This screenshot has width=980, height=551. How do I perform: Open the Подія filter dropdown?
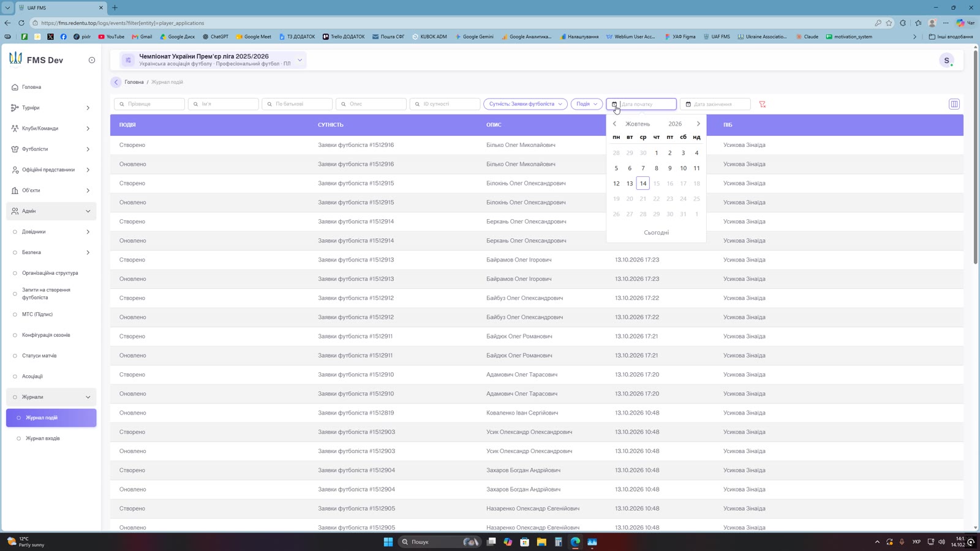click(x=587, y=104)
